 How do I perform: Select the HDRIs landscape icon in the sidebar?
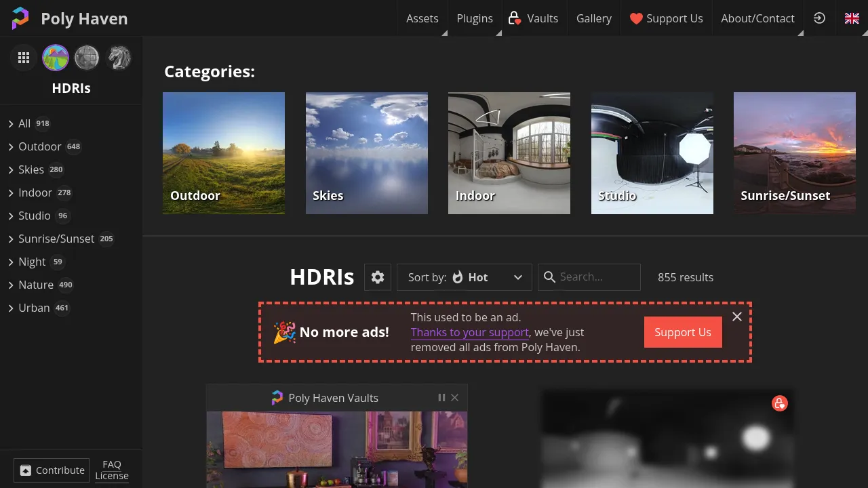click(56, 58)
